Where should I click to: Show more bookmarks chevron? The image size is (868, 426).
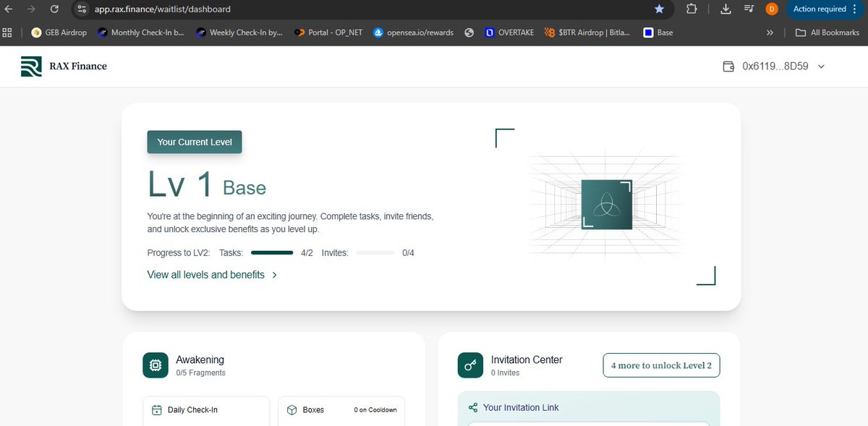pyautogui.click(x=770, y=33)
